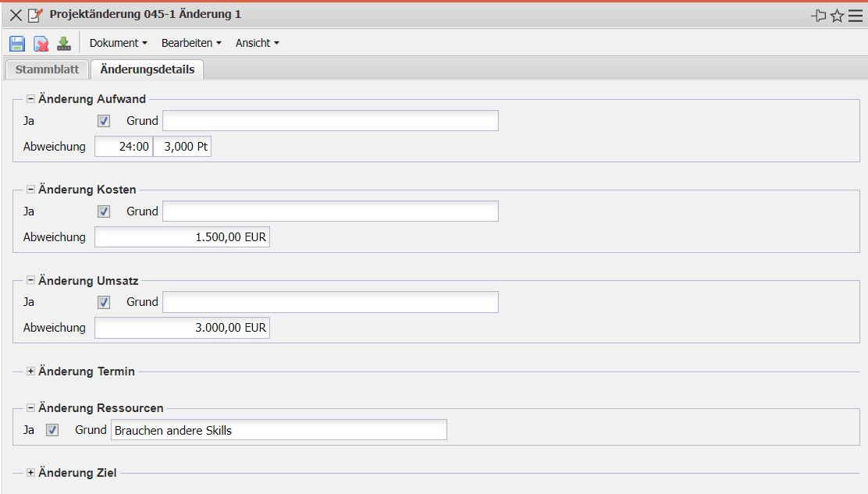This screenshot has width=868, height=494.
Task: Click the edit document icon beside the title
Action: point(35,16)
